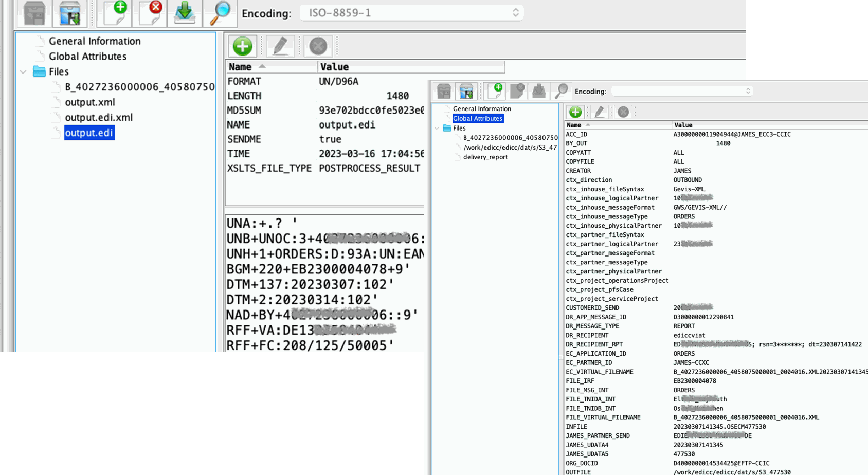Image resolution: width=868 pixels, height=475 pixels.
Task: Click the JAMES_UDATA5 row with value 477530
Action: (x=716, y=454)
